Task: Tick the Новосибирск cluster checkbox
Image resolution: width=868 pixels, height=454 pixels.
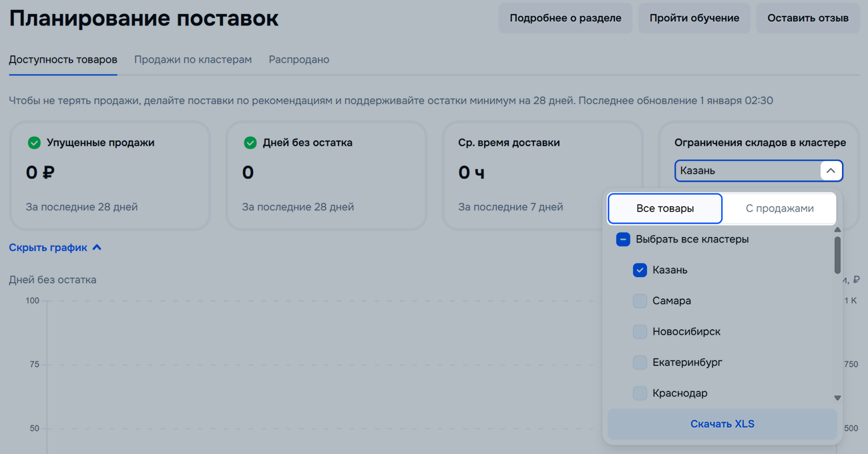Action: click(x=640, y=332)
